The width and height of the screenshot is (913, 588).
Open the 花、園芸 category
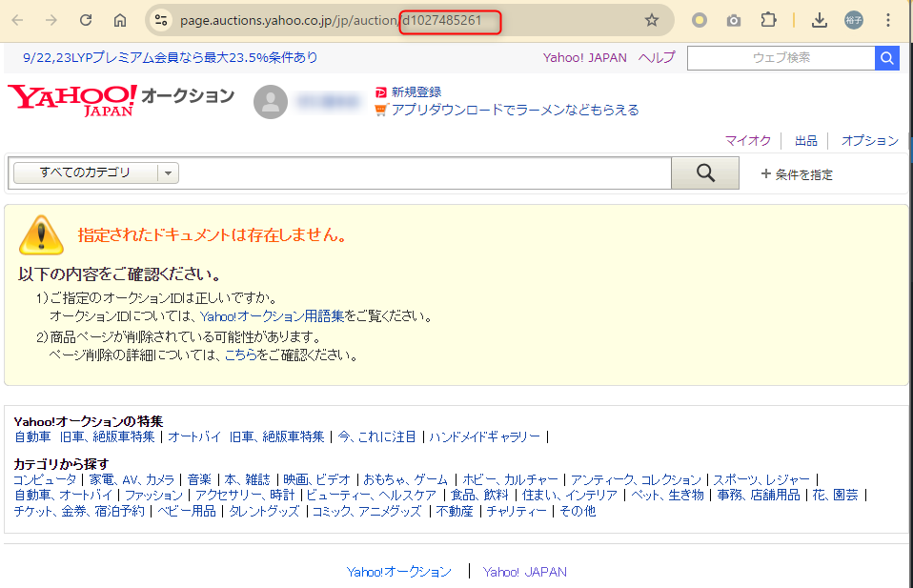835,496
